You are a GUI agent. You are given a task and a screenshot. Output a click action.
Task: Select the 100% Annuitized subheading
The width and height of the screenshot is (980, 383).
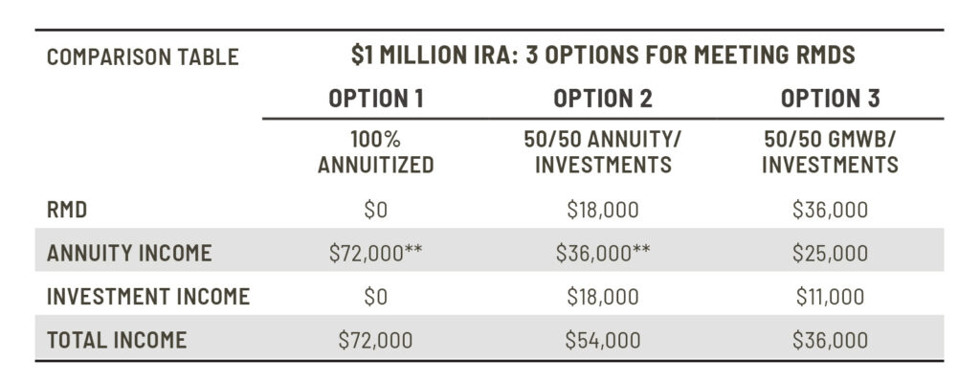click(x=375, y=152)
